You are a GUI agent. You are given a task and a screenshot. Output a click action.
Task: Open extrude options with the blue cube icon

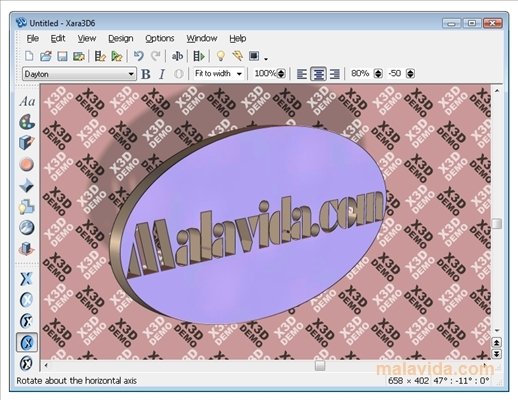(27, 143)
